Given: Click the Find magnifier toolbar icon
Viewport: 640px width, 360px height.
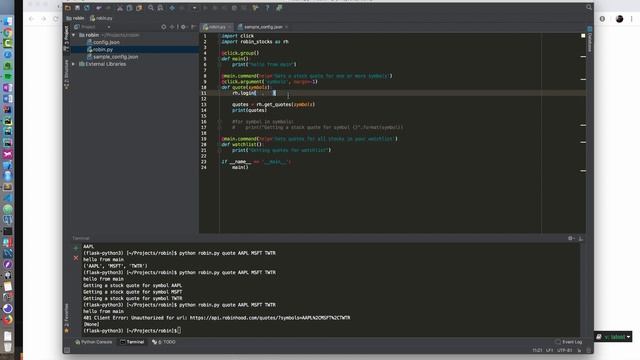Looking at the screenshot, I should click(151, 8).
